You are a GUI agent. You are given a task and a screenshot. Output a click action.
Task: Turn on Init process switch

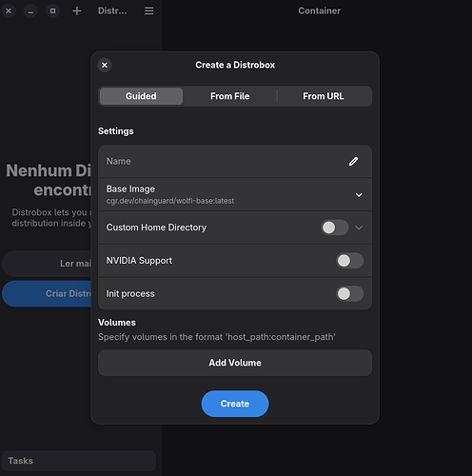tap(349, 294)
